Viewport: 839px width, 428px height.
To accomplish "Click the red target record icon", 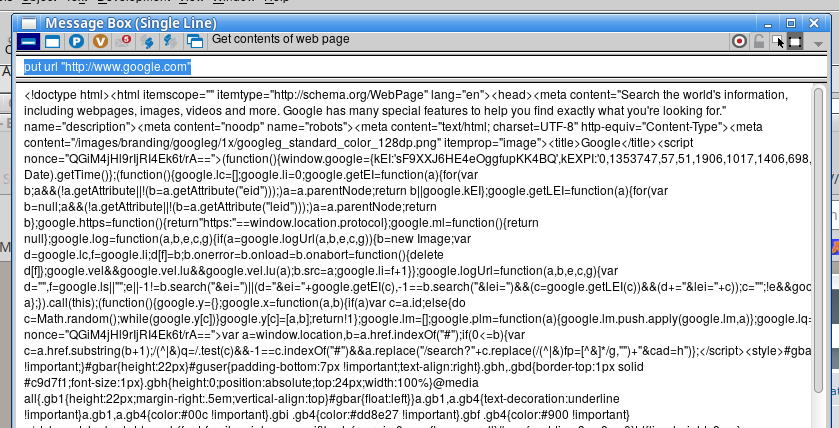I will [739, 41].
